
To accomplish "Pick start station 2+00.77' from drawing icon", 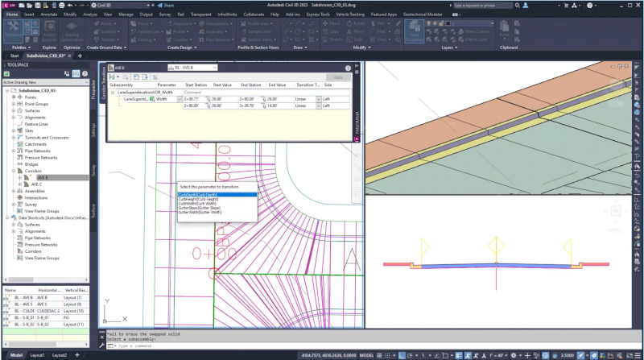I will point(208,99).
